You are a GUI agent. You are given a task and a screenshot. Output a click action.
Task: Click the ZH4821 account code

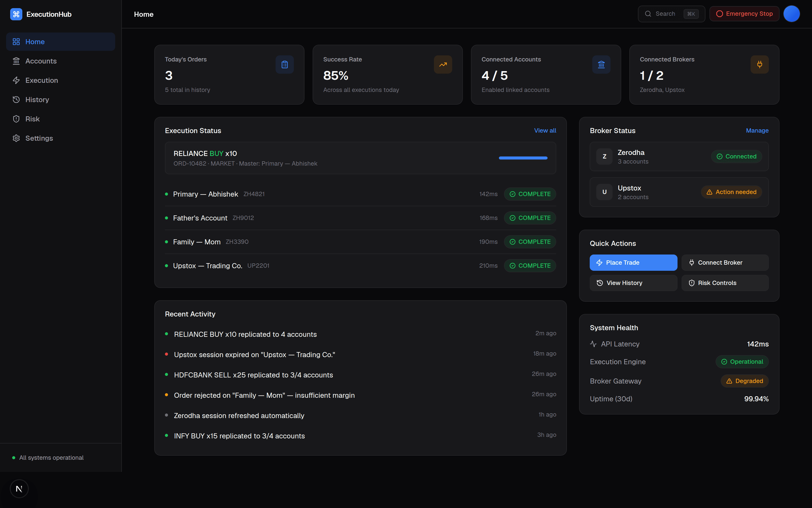254,194
